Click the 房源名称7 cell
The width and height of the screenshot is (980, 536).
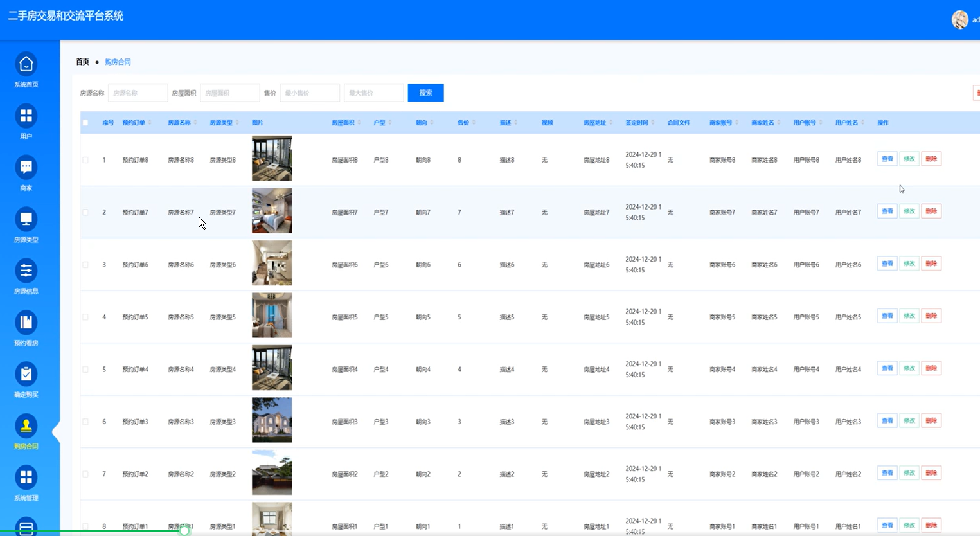(181, 213)
